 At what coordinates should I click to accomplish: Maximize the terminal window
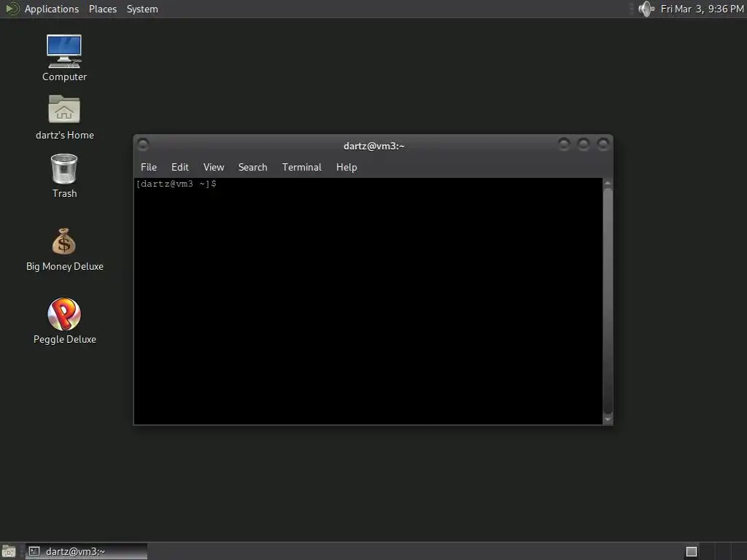584,144
